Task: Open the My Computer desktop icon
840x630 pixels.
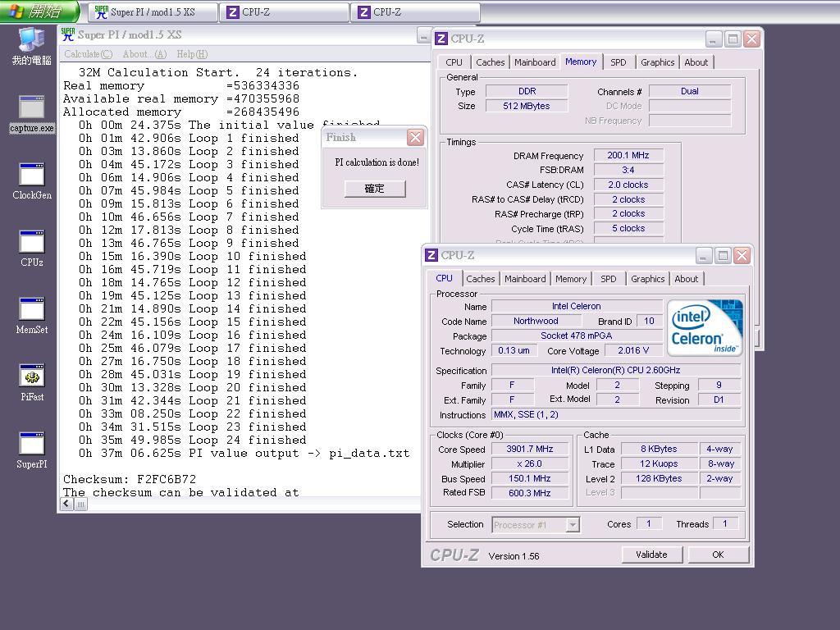Action: click(x=32, y=46)
